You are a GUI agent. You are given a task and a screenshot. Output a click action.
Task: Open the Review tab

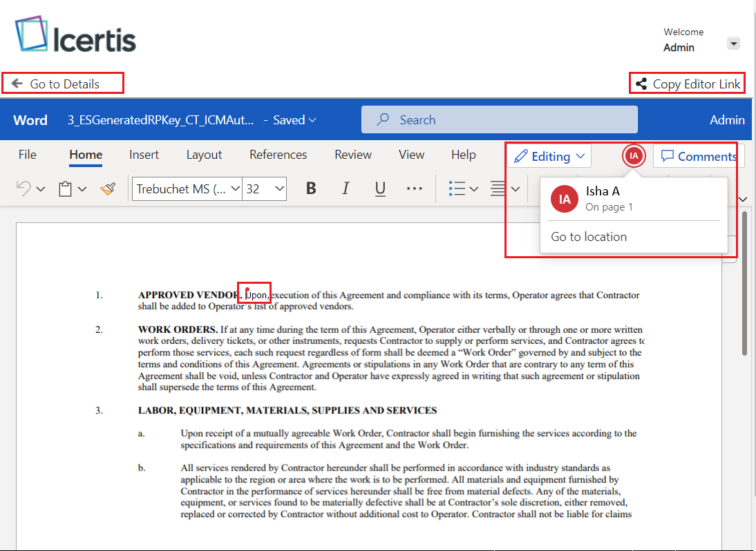pos(352,155)
